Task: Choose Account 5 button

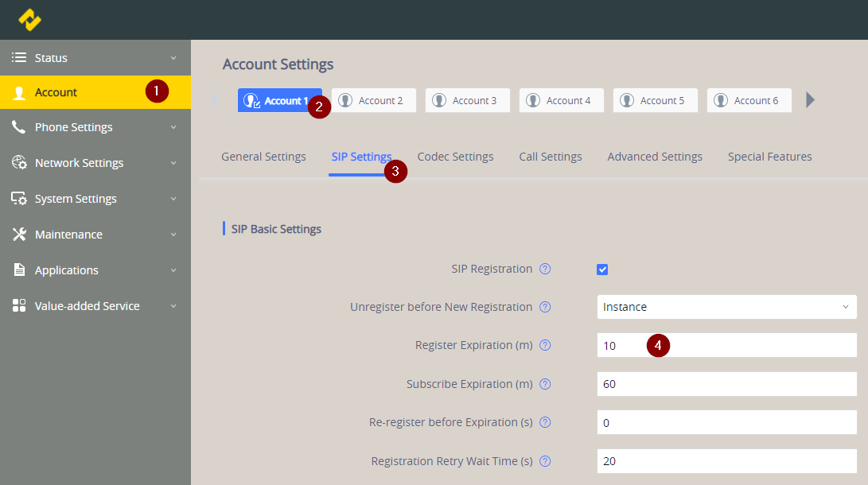Action: click(x=655, y=100)
